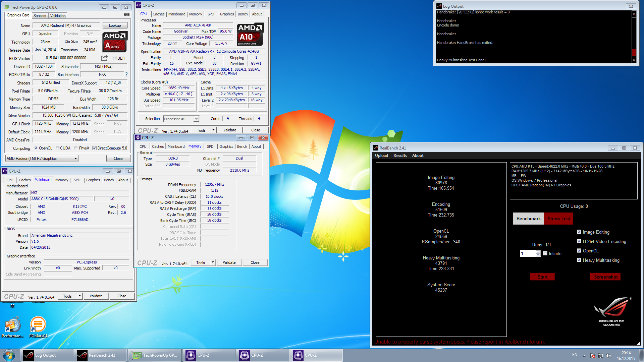Click the Screenshot button in RealBench
Viewport: 644px width, 362px height.
(606, 277)
